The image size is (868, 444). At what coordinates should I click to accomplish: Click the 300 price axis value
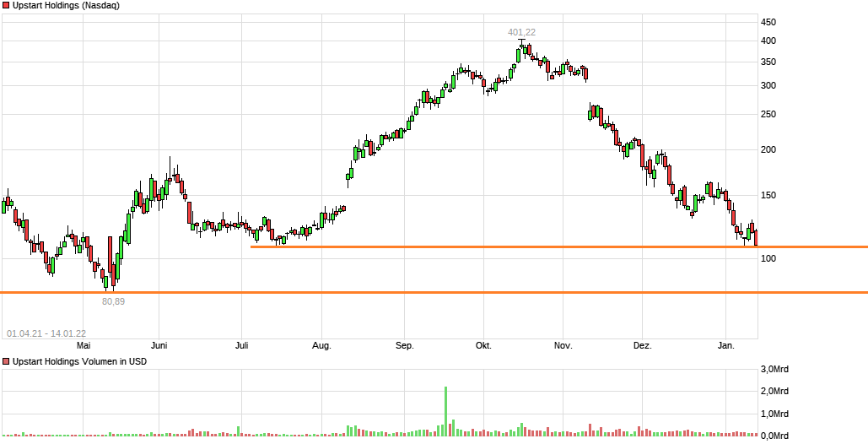point(768,86)
